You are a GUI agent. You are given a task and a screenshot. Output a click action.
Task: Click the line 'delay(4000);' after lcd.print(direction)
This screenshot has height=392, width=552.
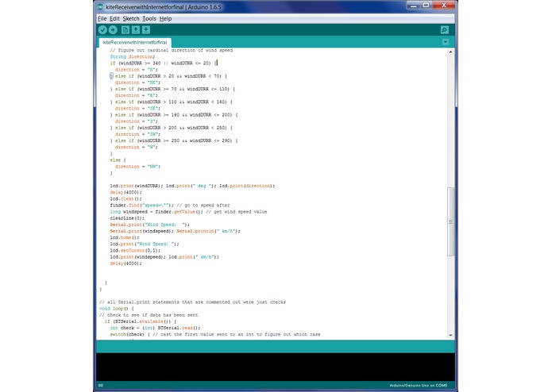pyautogui.click(x=125, y=192)
